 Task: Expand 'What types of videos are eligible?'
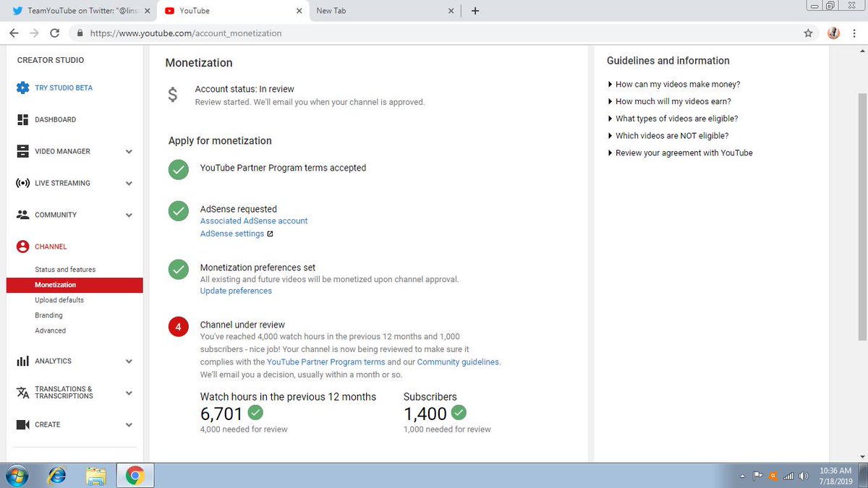pos(673,119)
